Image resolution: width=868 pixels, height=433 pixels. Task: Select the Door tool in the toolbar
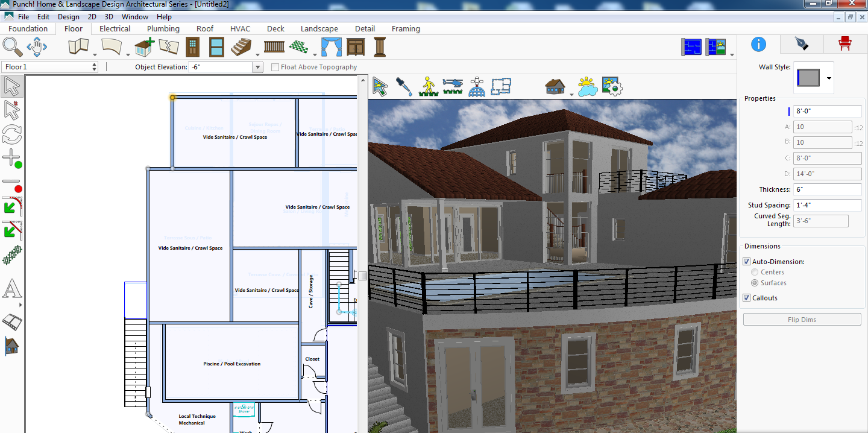click(x=192, y=46)
